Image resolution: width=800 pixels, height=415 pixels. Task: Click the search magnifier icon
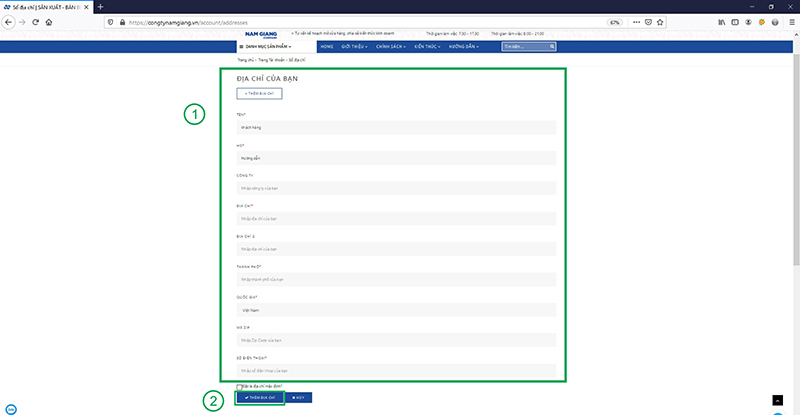tap(552, 46)
